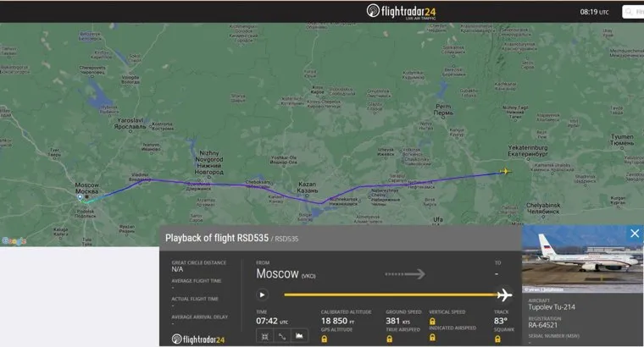Click the indicated airspeed lock icon
Viewport: 644px width, 347px height.
432,337
